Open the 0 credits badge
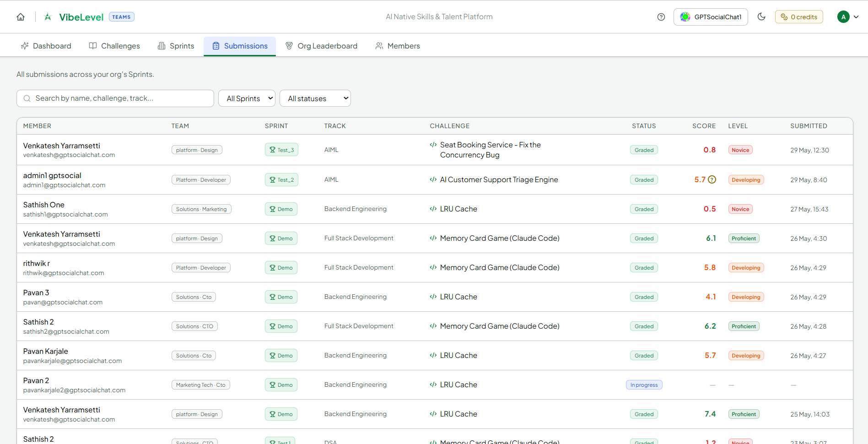 799,17
